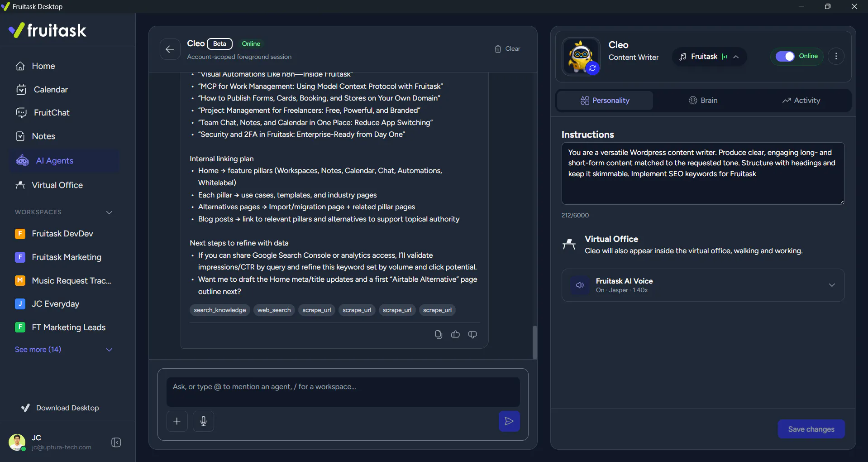Click the jc@uptura-tech.com email text
This screenshot has width=868, height=462.
coord(62,448)
